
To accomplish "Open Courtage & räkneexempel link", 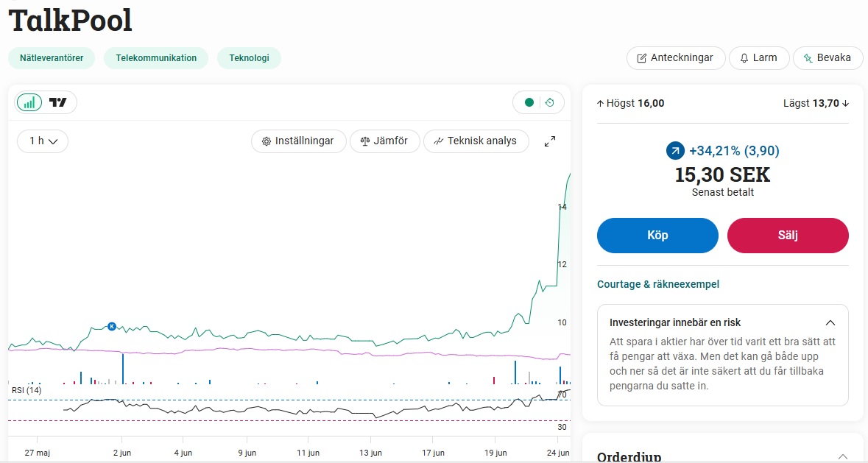I will point(658,284).
